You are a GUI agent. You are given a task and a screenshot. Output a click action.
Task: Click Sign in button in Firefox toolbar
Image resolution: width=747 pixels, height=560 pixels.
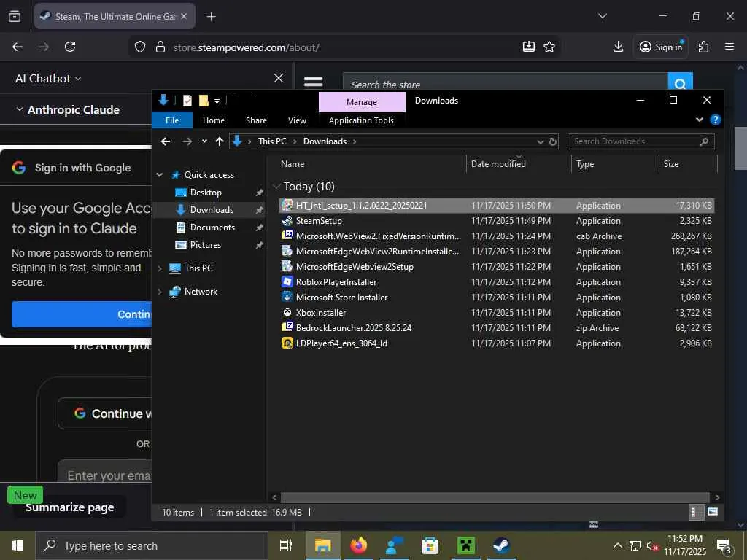(661, 47)
